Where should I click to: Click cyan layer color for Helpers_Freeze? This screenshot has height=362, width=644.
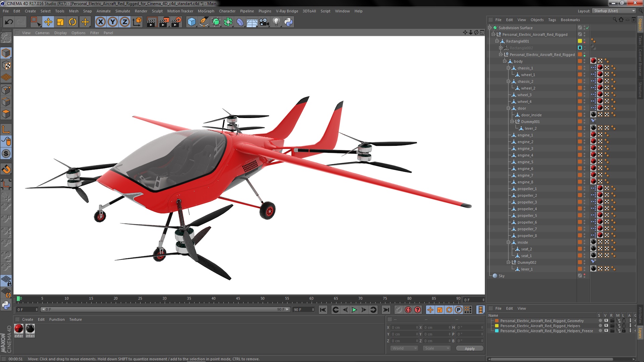pyautogui.click(x=497, y=331)
